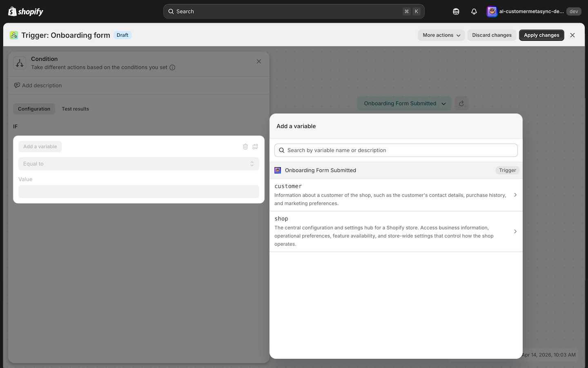Click the refresh icon beside the trigger
Image resolution: width=588 pixels, height=368 pixels.
[461, 103]
